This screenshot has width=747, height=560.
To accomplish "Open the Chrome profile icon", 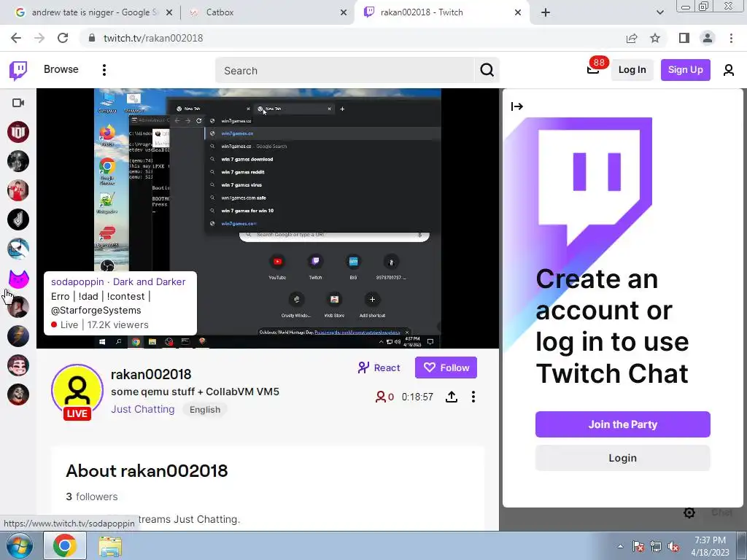I will [x=708, y=38].
